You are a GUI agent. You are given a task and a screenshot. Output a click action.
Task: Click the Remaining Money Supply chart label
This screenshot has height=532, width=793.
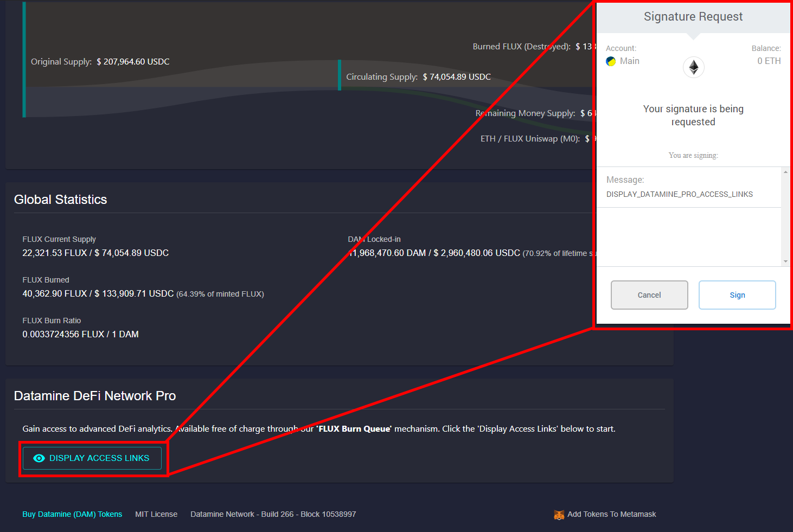525,113
